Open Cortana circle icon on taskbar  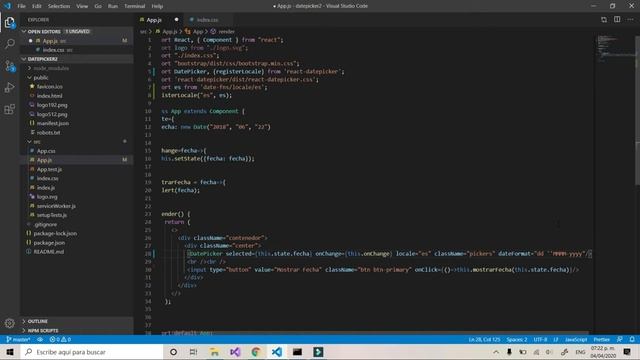173,352
